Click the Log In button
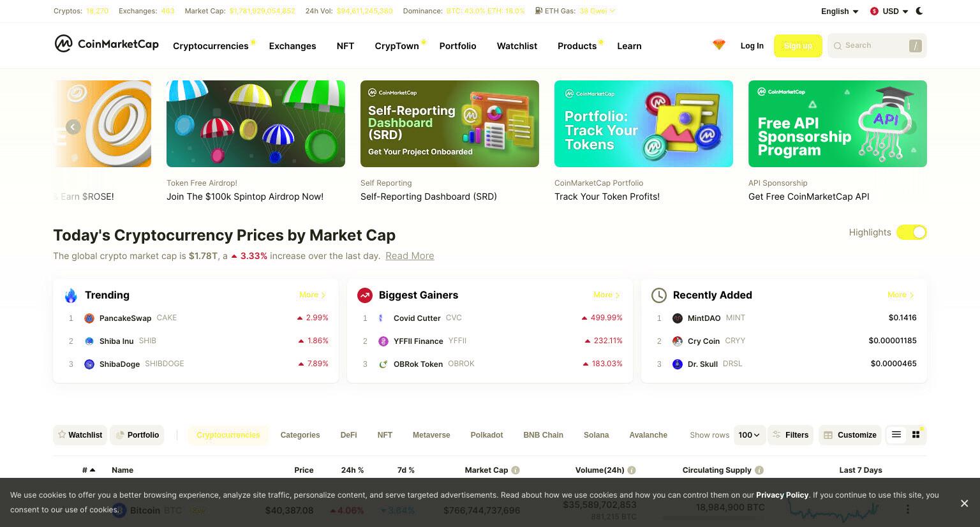Screen dimensions: 980x527 [752, 46]
